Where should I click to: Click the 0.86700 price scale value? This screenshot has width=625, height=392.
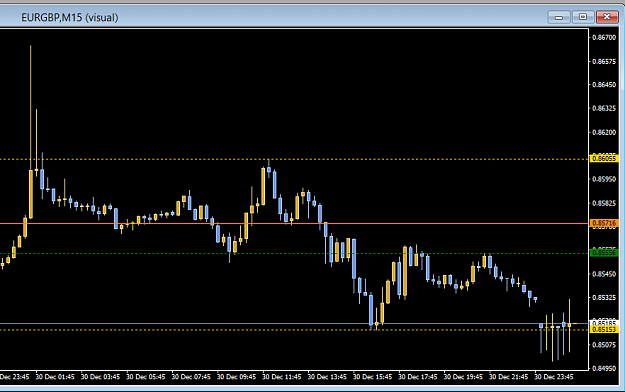604,37
